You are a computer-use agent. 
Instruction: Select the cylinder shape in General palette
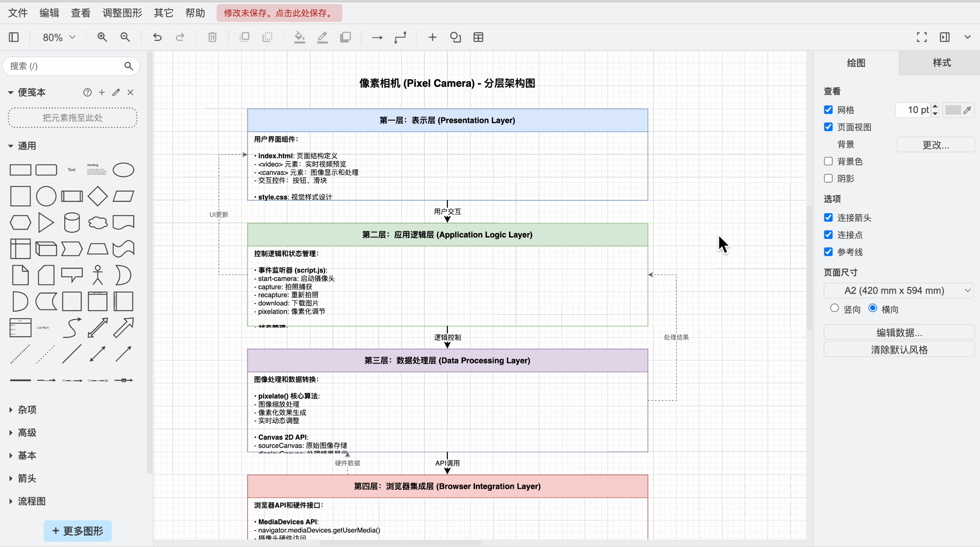[71, 223]
